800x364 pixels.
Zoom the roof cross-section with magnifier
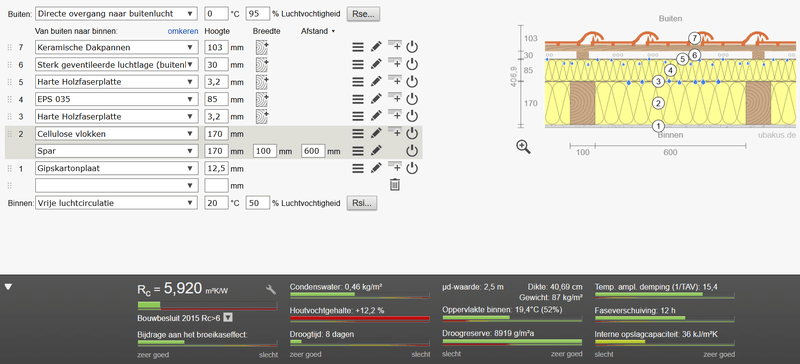tap(523, 147)
